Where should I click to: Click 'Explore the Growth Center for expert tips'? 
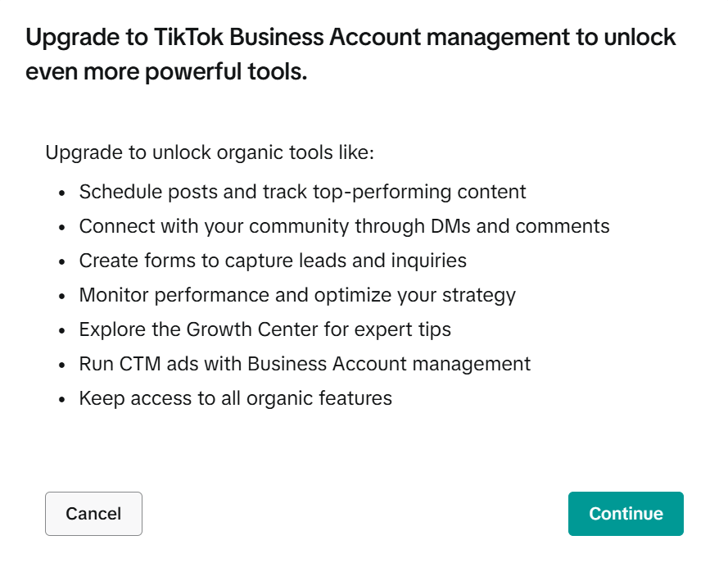[x=265, y=329]
